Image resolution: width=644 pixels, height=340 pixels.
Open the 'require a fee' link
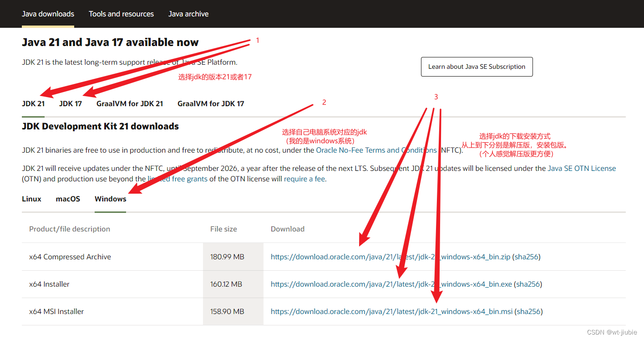coord(304,179)
